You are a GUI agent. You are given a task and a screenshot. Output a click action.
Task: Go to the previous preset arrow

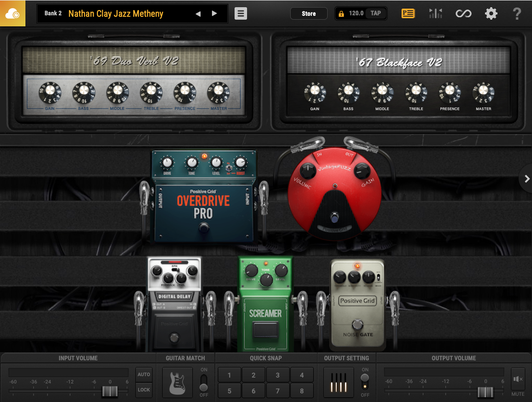click(x=198, y=13)
